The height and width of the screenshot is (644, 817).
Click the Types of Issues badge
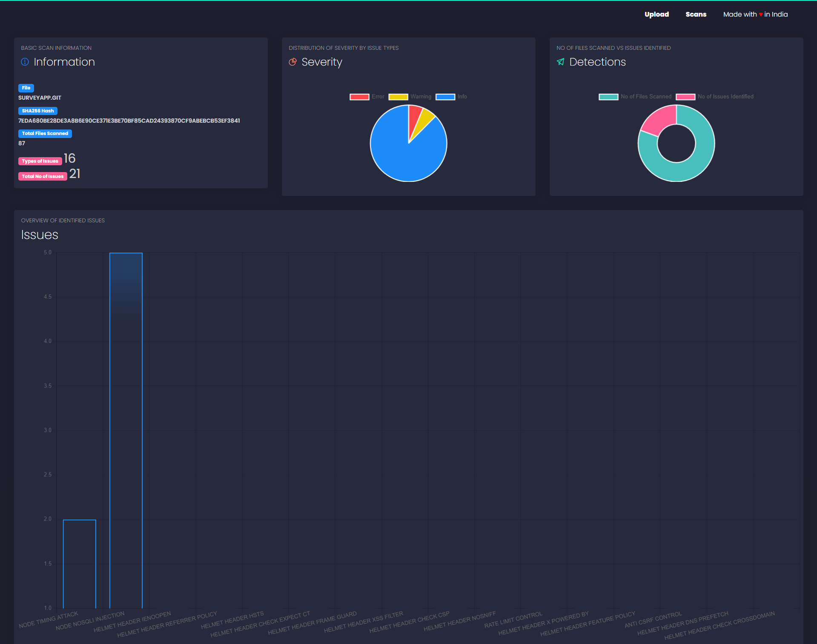[40, 161]
